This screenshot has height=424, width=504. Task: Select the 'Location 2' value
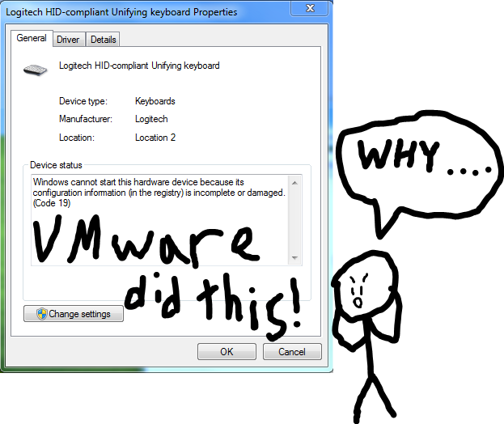[x=155, y=138]
